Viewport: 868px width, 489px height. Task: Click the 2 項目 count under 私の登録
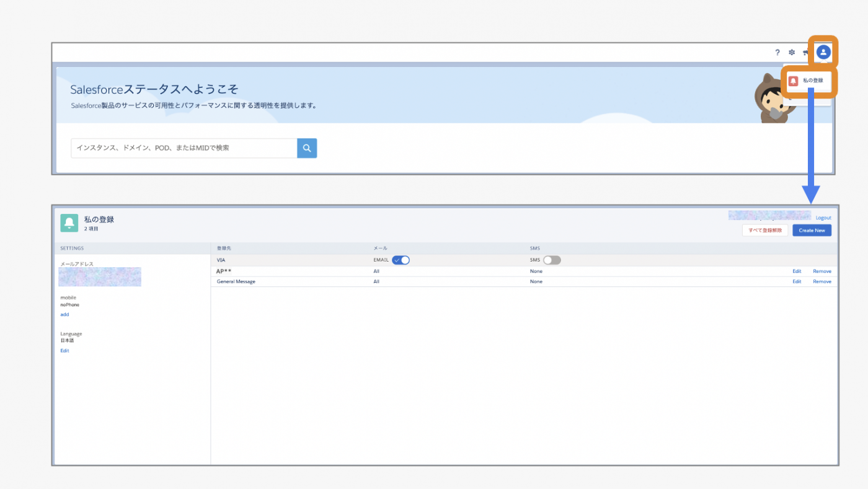[91, 229]
